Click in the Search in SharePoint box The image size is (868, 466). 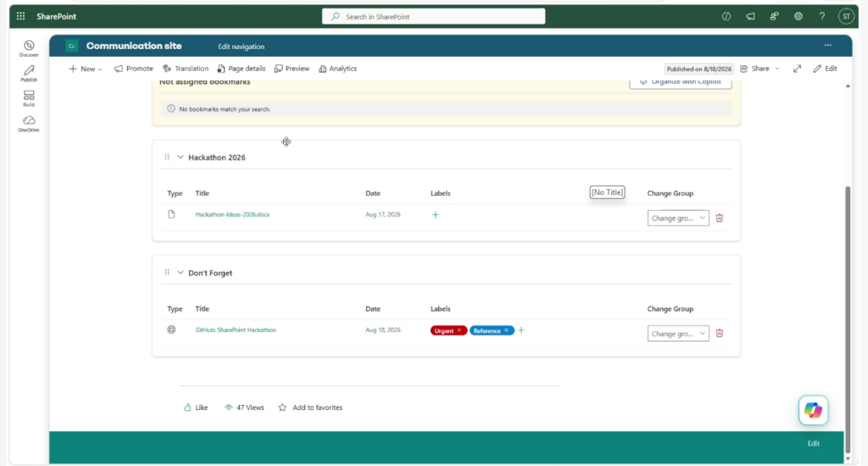coord(433,17)
